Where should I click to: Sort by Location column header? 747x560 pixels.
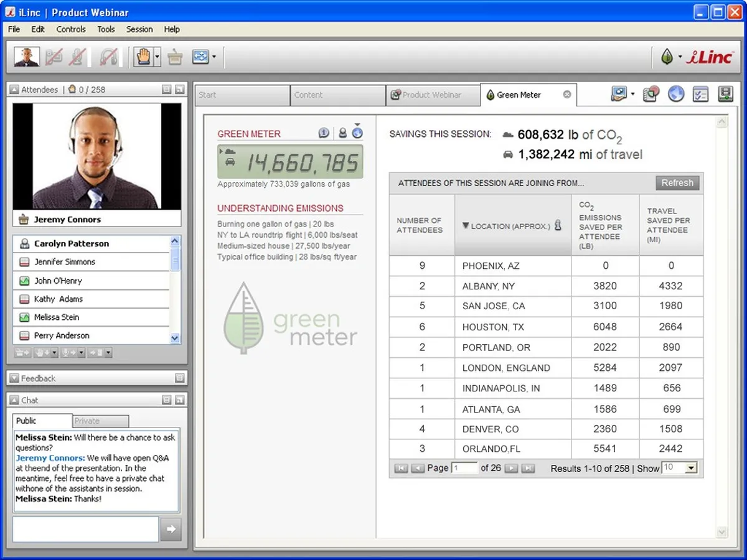pos(512,225)
